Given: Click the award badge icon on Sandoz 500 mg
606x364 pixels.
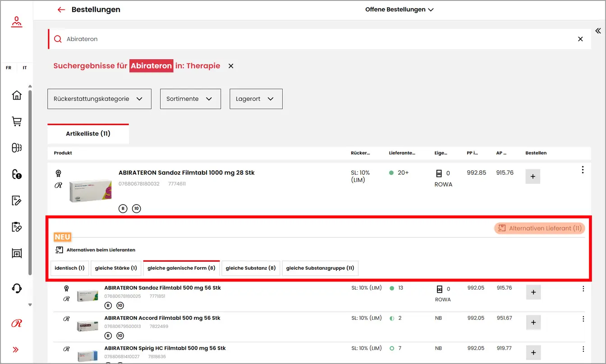Looking at the screenshot, I should (x=66, y=288).
